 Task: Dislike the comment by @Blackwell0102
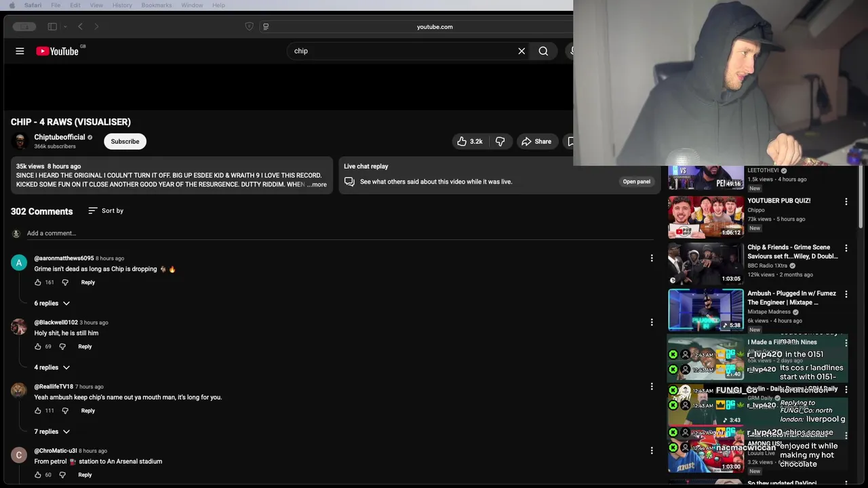coord(62,346)
